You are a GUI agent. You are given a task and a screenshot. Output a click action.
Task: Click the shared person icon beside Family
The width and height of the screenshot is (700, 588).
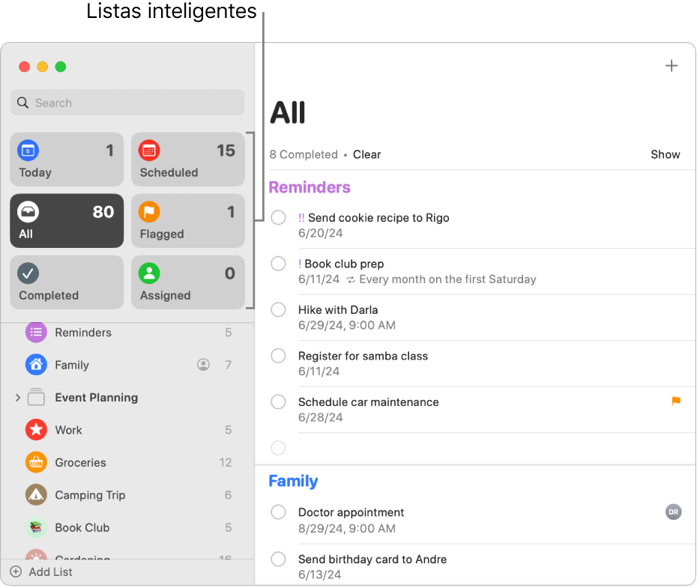[203, 365]
